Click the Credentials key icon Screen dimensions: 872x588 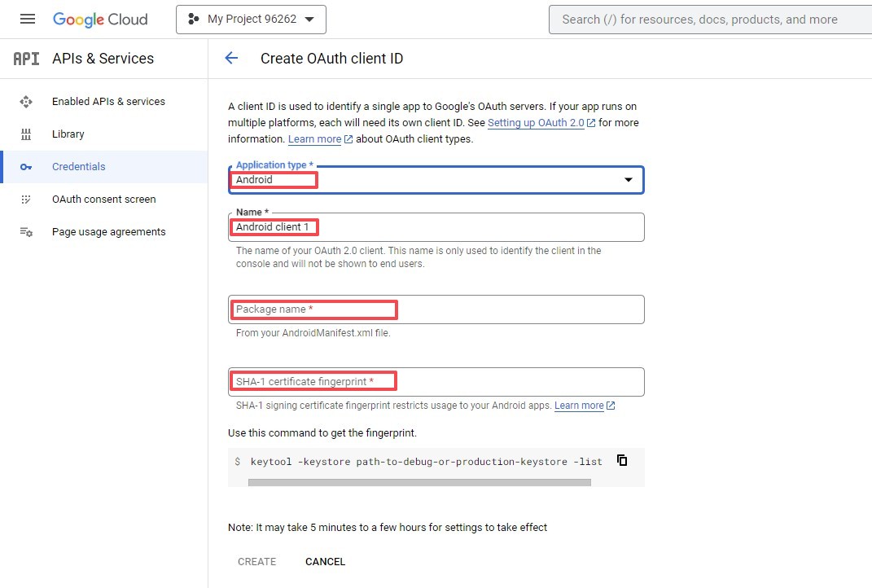26,167
